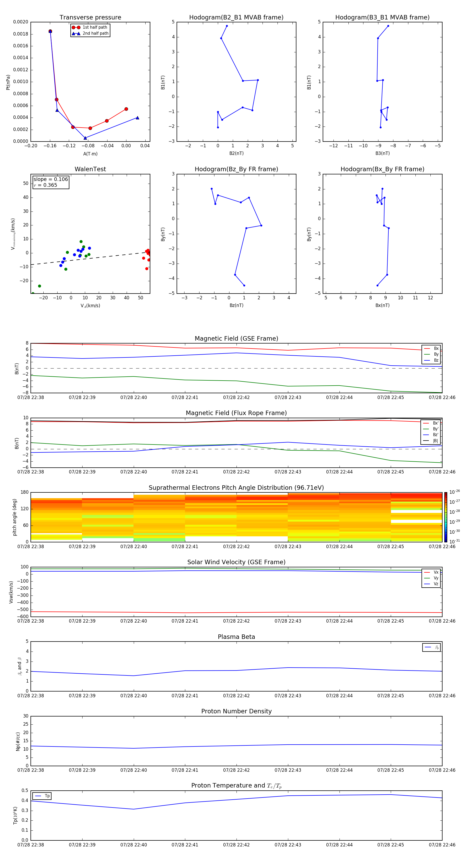Click the 'Hodogram(B3_B1 MVAB frame)' title
Viewport: 473px width, 868px height.
click(382, 17)
